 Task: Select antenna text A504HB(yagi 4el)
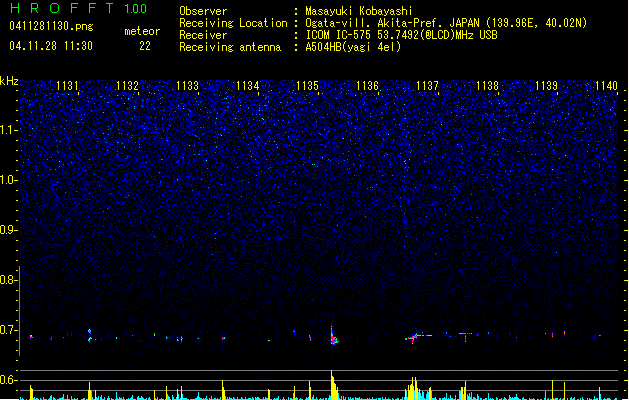click(353, 47)
